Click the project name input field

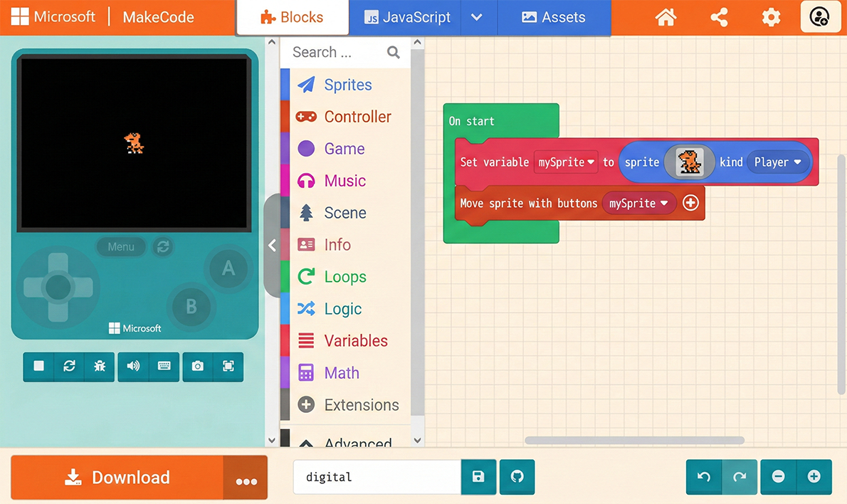pos(377,477)
